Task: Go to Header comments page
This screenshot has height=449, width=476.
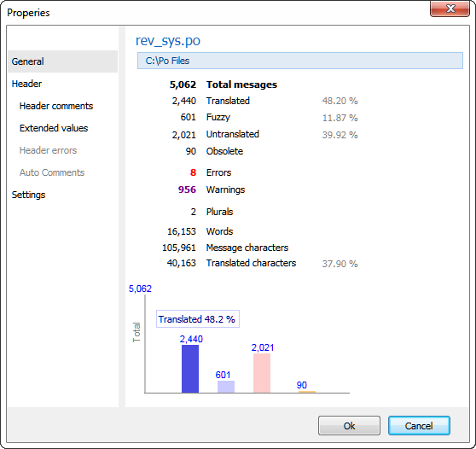Action: (x=56, y=106)
